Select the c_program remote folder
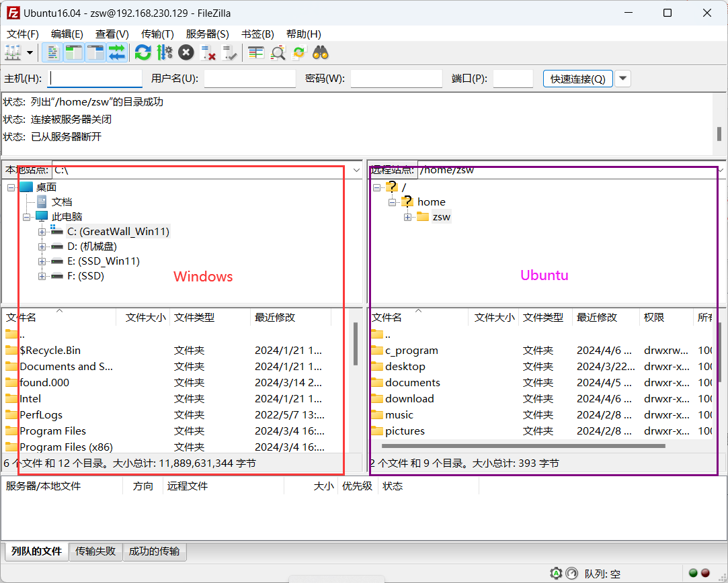Image resolution: width=728 pixels, height=583 pixels. [x=411, y=350]
